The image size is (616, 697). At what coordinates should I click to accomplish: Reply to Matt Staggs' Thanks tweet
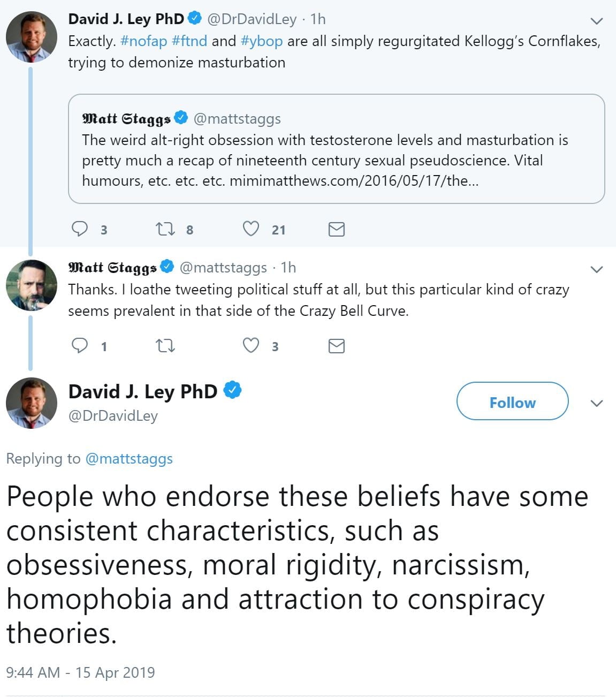(80, 346)
